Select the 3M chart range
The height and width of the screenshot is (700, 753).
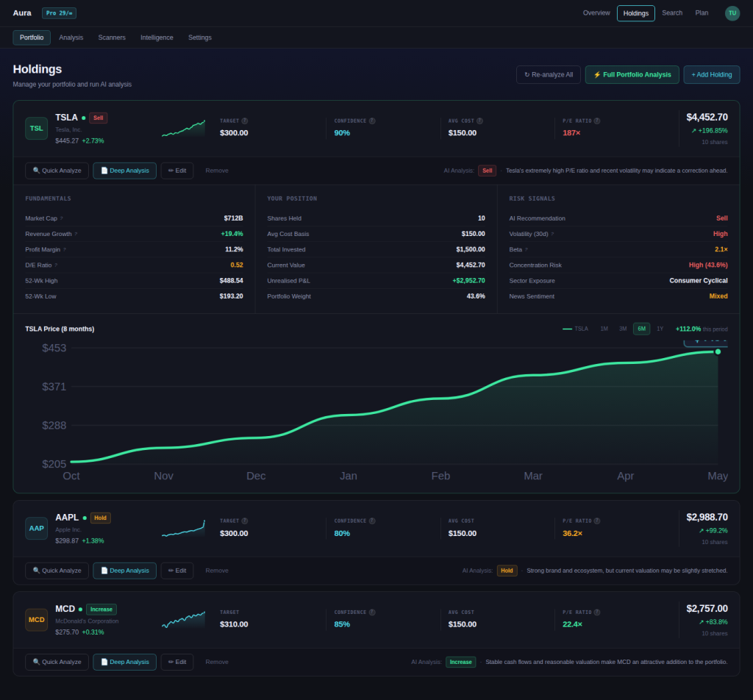623,329
